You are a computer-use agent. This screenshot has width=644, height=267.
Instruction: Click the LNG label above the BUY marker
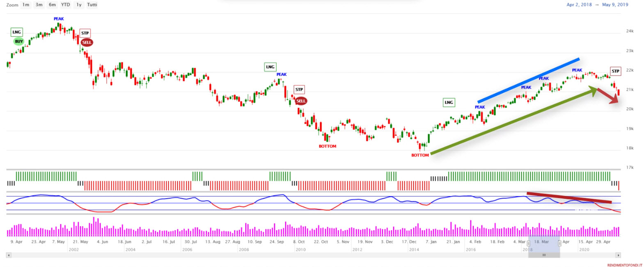[x=16, y=32]
